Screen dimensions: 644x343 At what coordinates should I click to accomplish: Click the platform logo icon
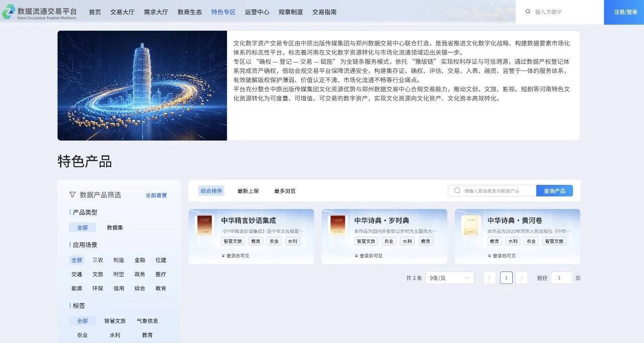click(x=9, y=12)
